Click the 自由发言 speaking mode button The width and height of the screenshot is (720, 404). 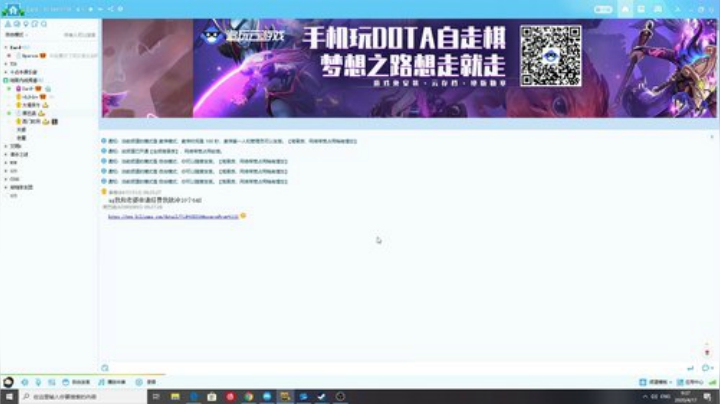pyautogui.click(x=76, y=382)
